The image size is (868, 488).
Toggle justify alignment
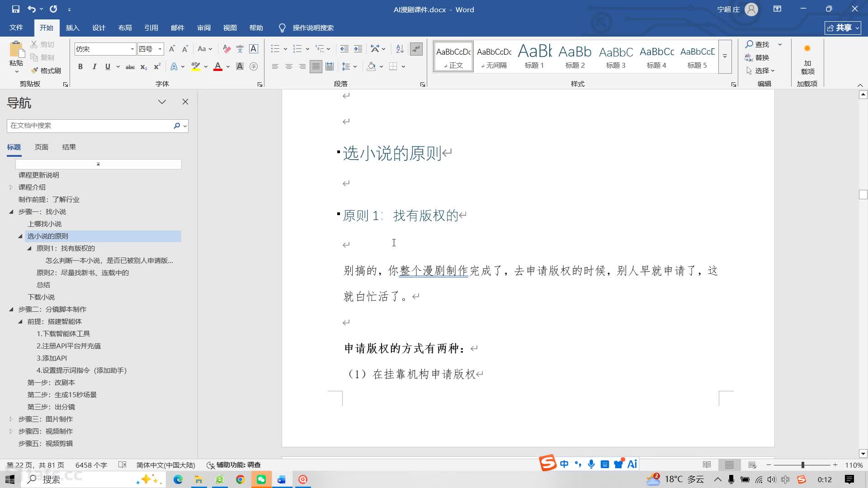[x=316, y=67]
